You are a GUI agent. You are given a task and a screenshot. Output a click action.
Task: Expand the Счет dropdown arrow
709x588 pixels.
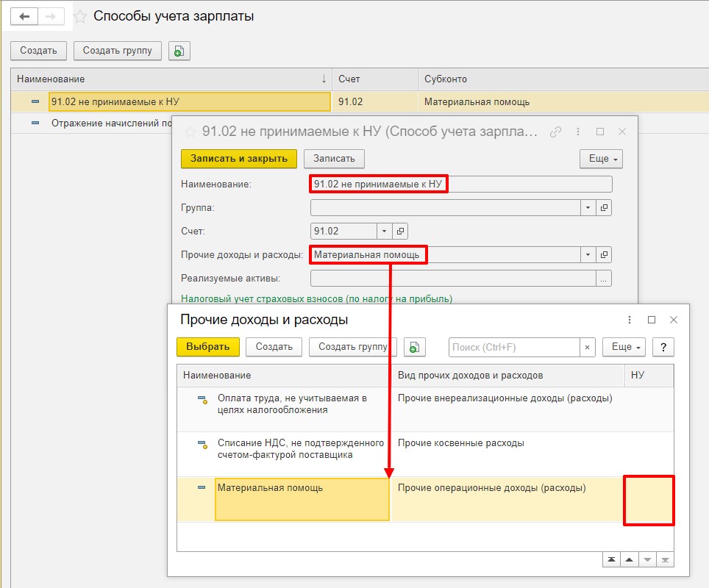(x=385, y=231)
